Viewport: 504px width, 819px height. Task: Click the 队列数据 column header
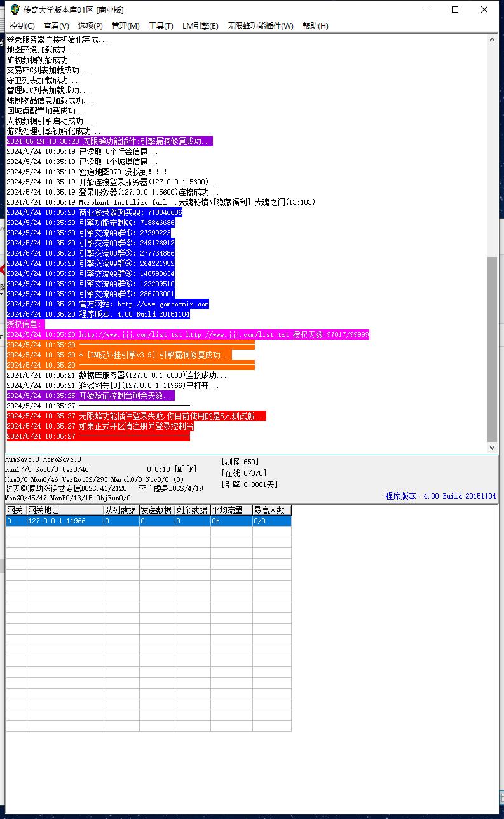(121, 510)
